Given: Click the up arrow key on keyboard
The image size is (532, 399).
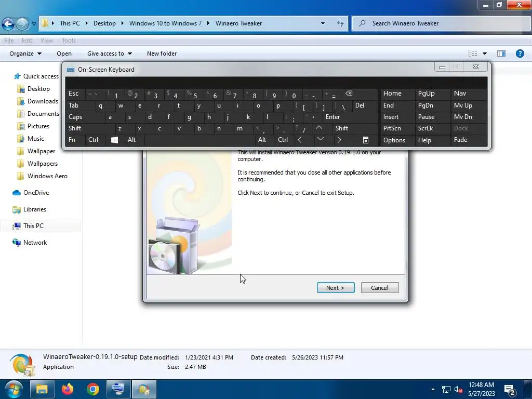Looking at the screenshot, I should [319, 128].
